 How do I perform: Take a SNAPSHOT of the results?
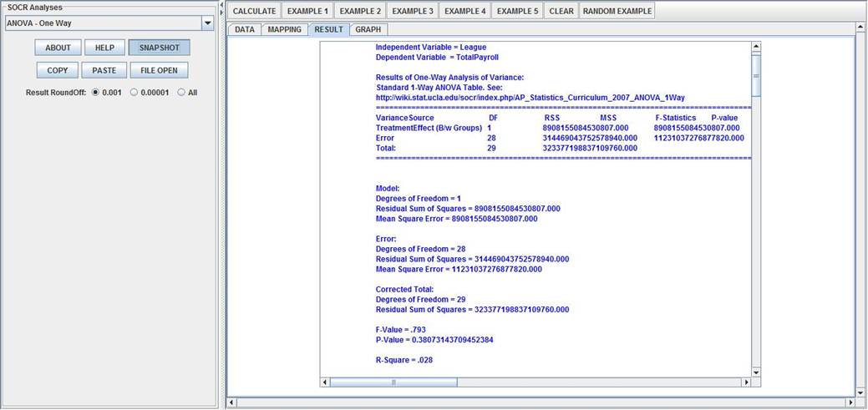[x=160, y=48]
